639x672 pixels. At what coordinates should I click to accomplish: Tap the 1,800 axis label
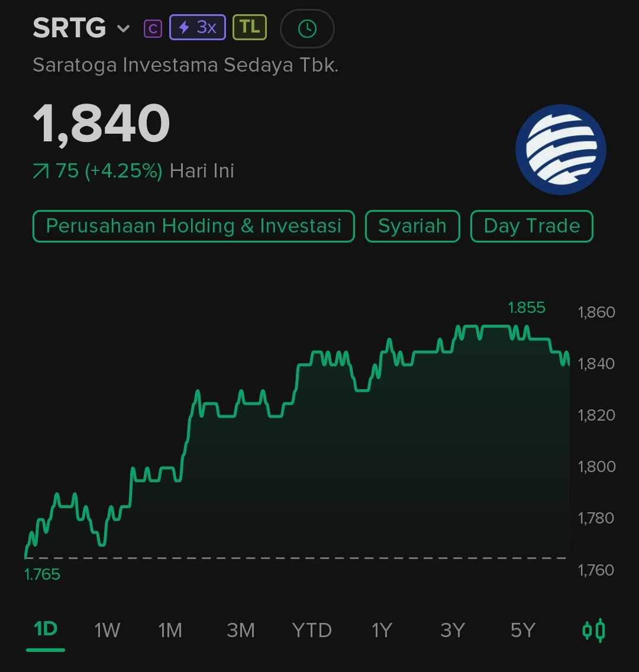coord(596,467)
